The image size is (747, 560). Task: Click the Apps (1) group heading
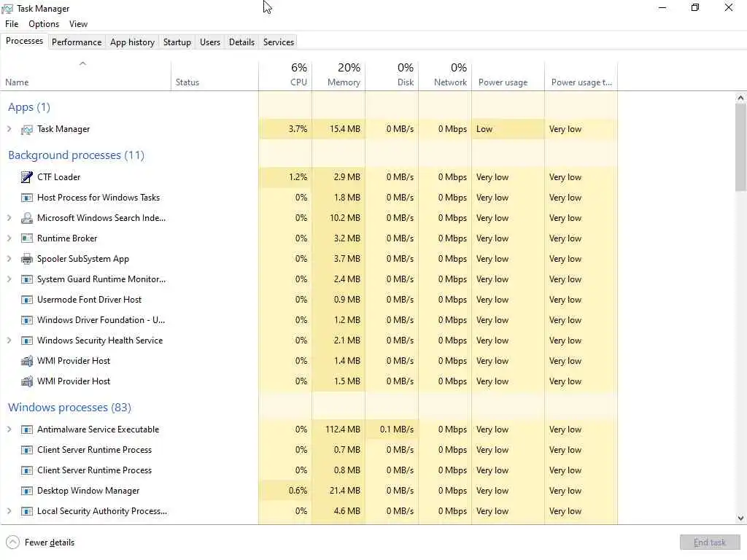tap(29, 107)
